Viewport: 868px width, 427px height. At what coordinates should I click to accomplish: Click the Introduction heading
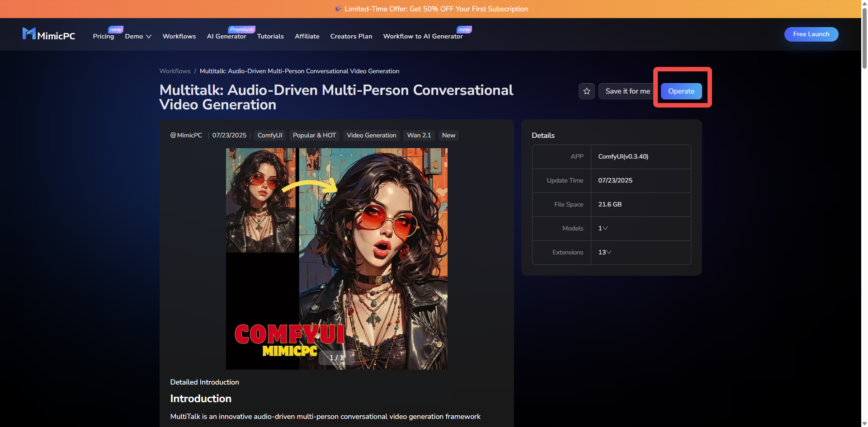click(201, 399)
